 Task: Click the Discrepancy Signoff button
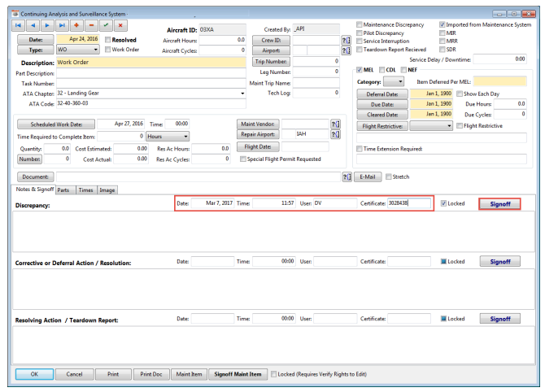(499, 203)
